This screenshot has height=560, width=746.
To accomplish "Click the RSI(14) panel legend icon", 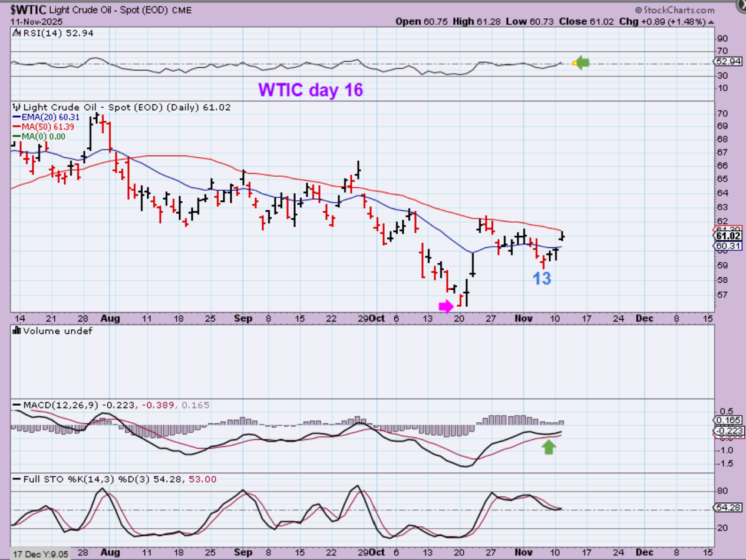I will [x=15, y=33].
